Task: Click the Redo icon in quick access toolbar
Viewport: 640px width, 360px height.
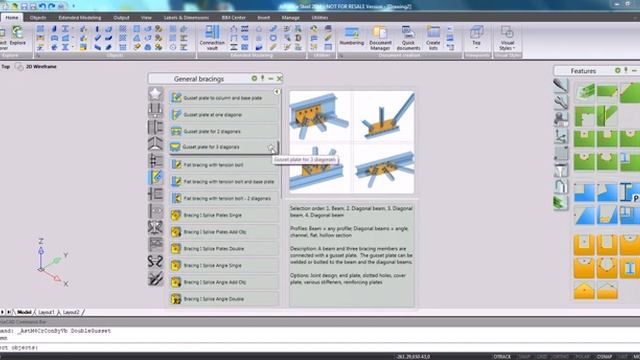Action: tap(51, 6)
